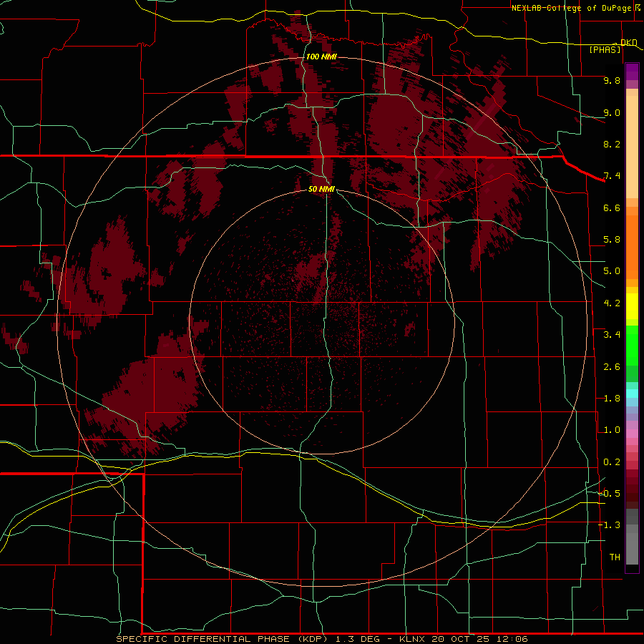Pick the bright green segment of the color bar
644x644 pixels.
click(x=632, y=346)
